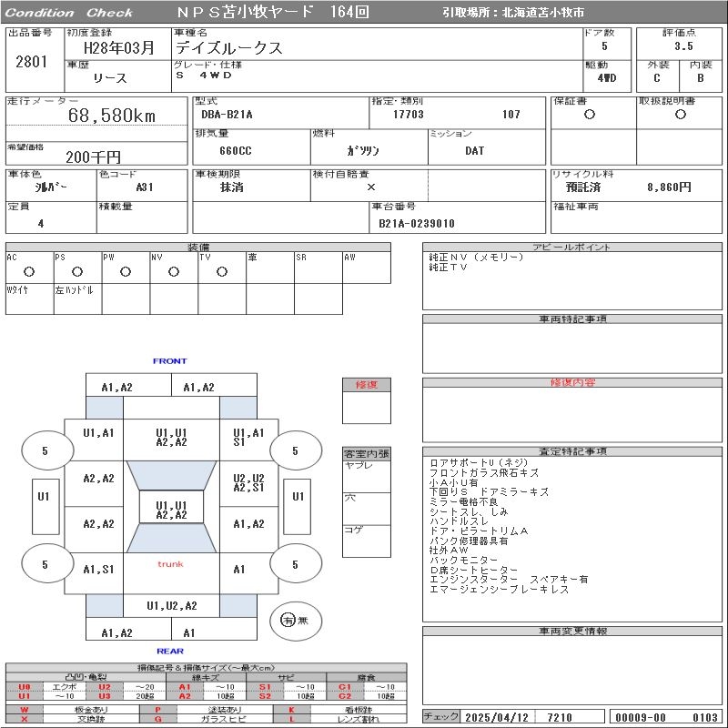
Task: Click the circle mark under 取扱説明書
Action: 681,115
